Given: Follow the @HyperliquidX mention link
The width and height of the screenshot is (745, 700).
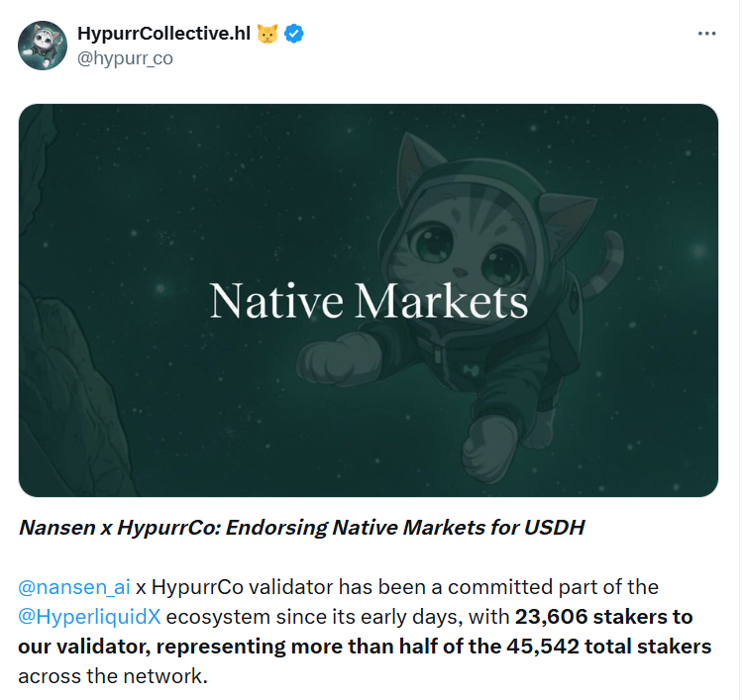Looking at the screenshot, I should pyautogui.click(x=89, y=617).
